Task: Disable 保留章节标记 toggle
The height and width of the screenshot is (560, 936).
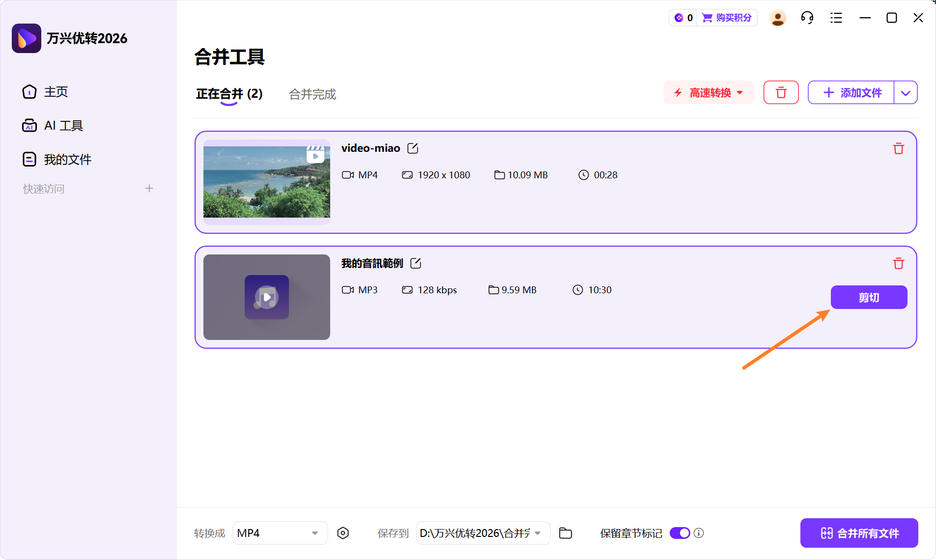Action: (680, 533)
